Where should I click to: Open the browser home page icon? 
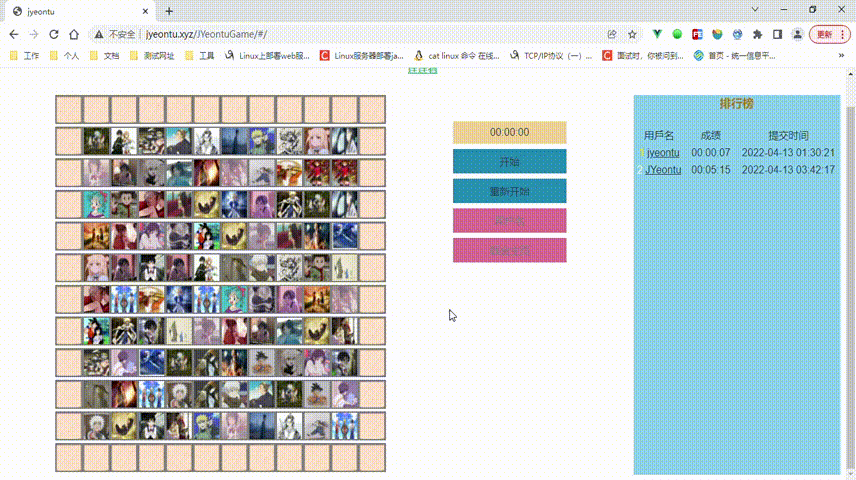click(74, 34)
